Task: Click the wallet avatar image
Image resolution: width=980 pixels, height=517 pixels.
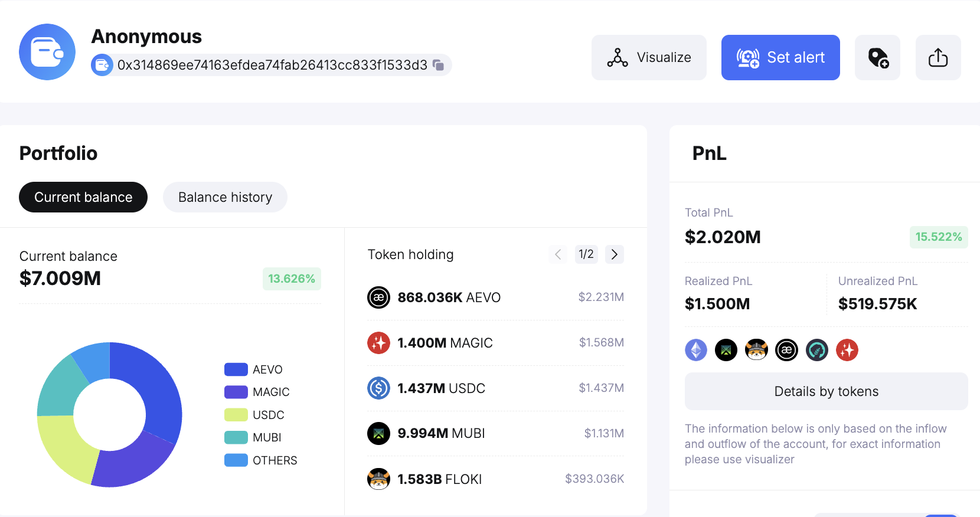Action: pos(47,52)
